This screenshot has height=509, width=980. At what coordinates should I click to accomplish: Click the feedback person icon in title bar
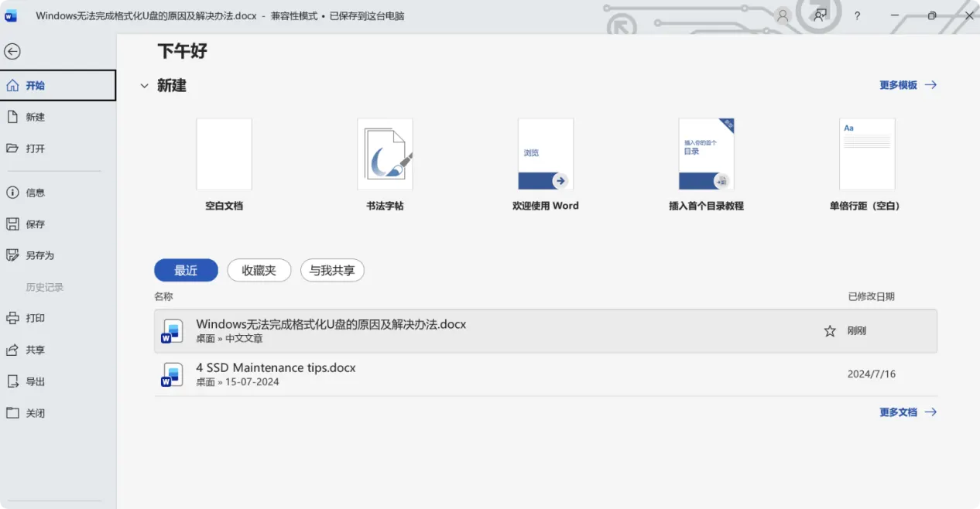point(820,15)
